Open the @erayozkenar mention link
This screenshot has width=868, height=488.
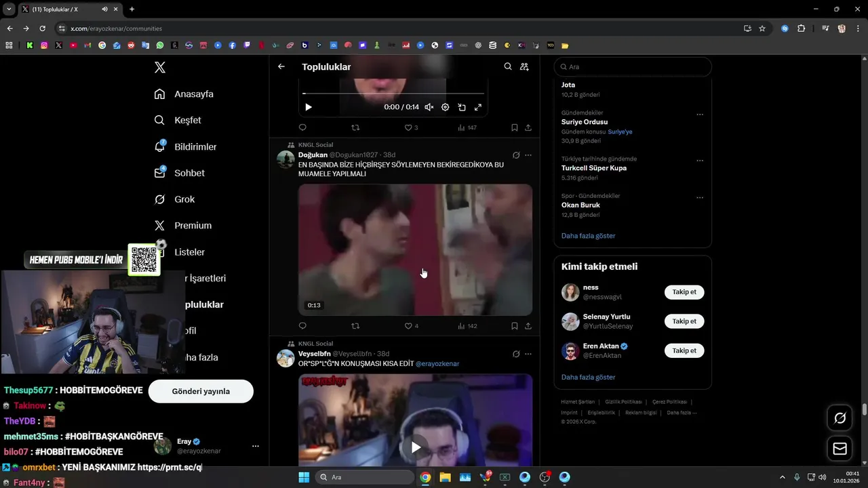point(437,364)
